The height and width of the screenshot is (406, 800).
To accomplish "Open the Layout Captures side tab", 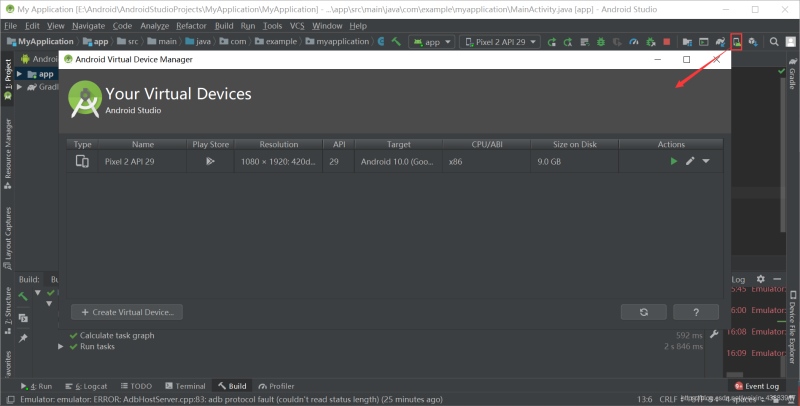I will [x=8, y=238].
